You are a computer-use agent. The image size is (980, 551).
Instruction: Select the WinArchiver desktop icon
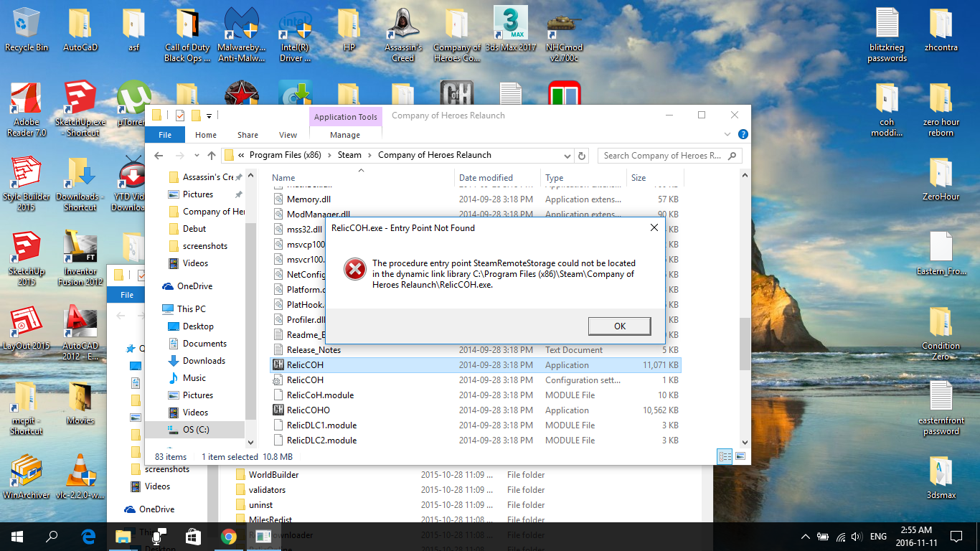click(x=27, y=477)
